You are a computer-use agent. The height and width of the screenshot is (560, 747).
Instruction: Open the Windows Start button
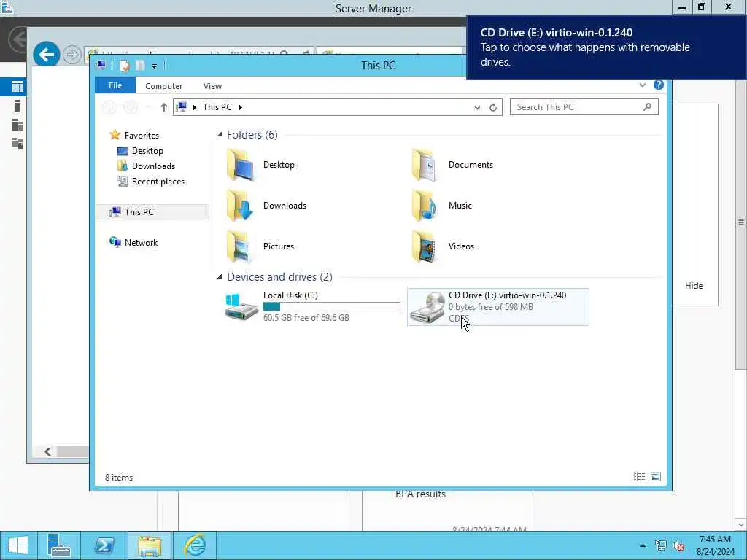pyautogui.click(x=18, y=545)
